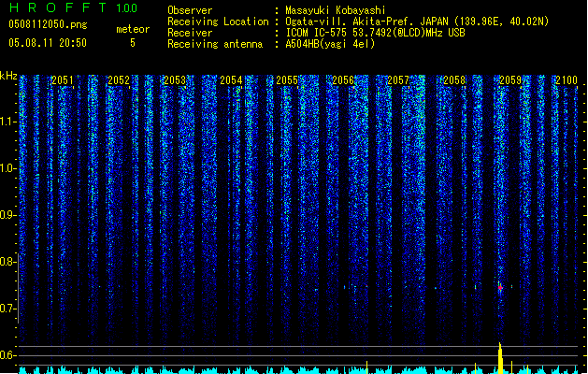Select observer name Masayuki Kobayashi

(336, 10)
